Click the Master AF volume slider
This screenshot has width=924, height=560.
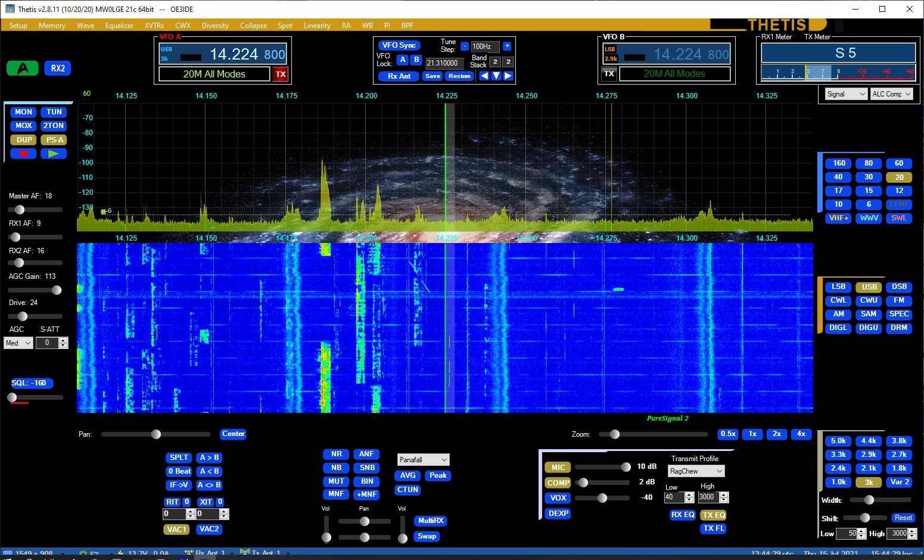(x=20, y=209)
